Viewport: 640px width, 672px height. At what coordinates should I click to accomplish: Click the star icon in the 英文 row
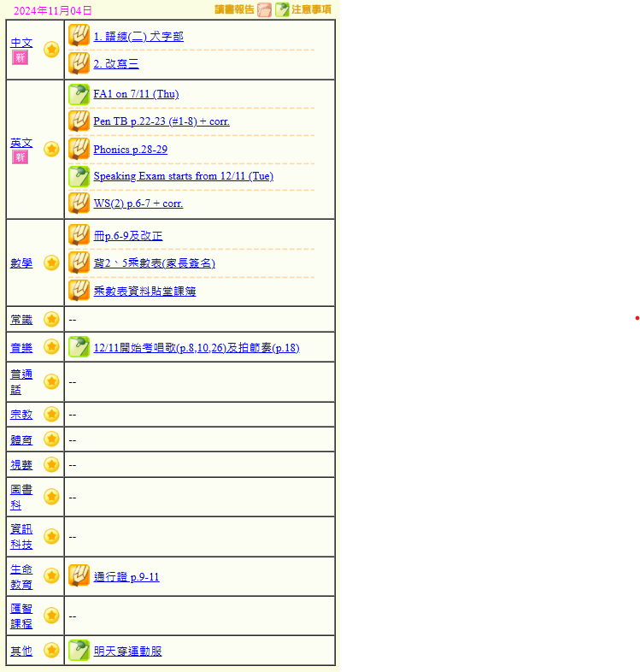coord(51,149)
